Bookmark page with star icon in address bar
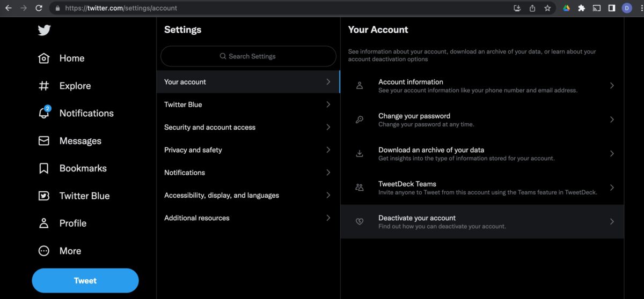 [x=547, y=8]
